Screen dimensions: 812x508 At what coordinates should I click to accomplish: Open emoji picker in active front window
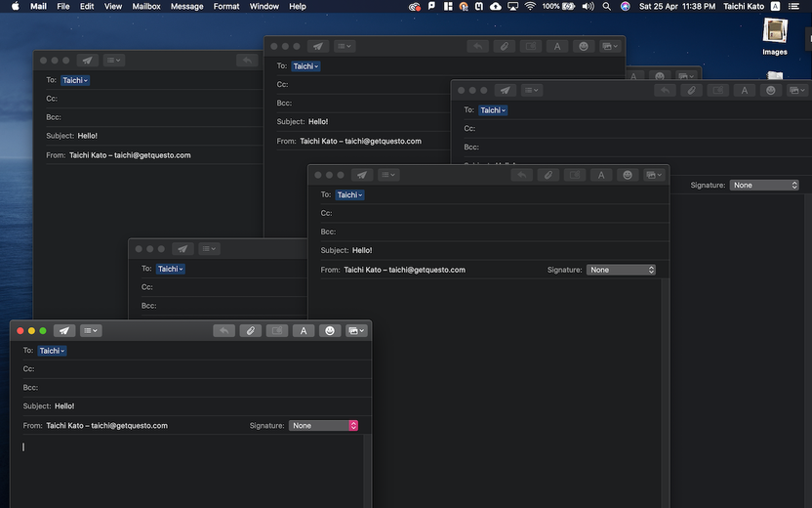point(330,331)
